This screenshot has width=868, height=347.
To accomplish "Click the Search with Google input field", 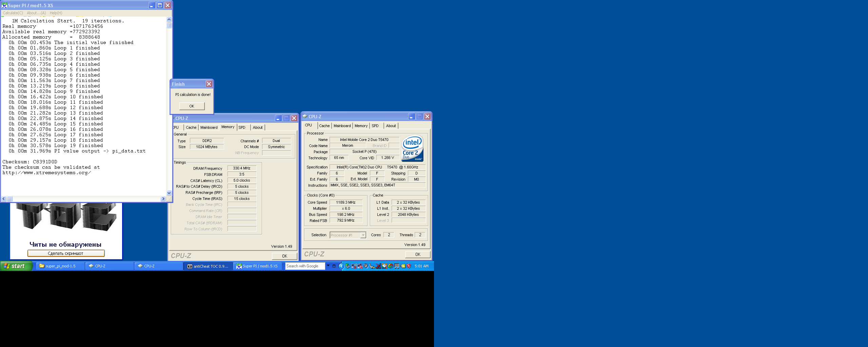I will [x=305, y=266].
